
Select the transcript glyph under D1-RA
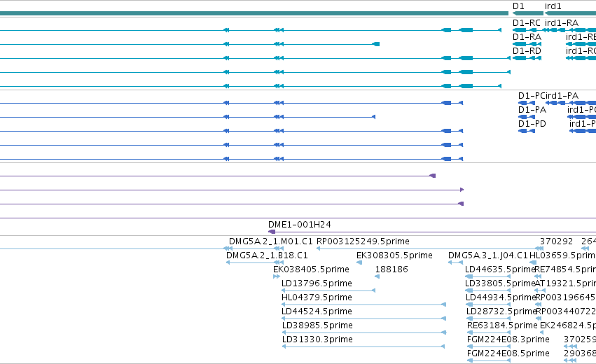point(527,44)
